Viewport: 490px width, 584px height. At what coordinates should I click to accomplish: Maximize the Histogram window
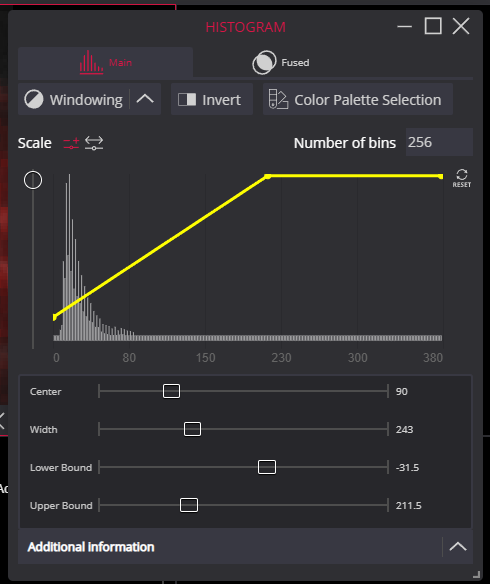433,26
